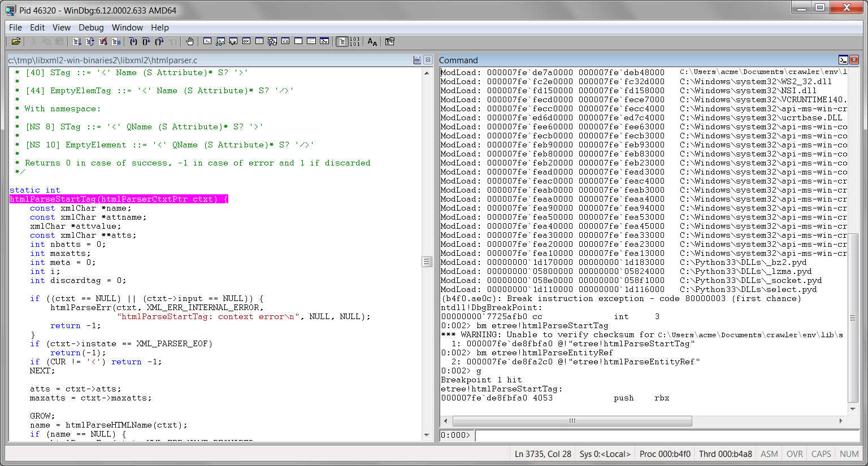The width and height of the screenshot is (868, 466).
Task: Open the Disassembly window toolbar icon
Action: pos(285,41)
